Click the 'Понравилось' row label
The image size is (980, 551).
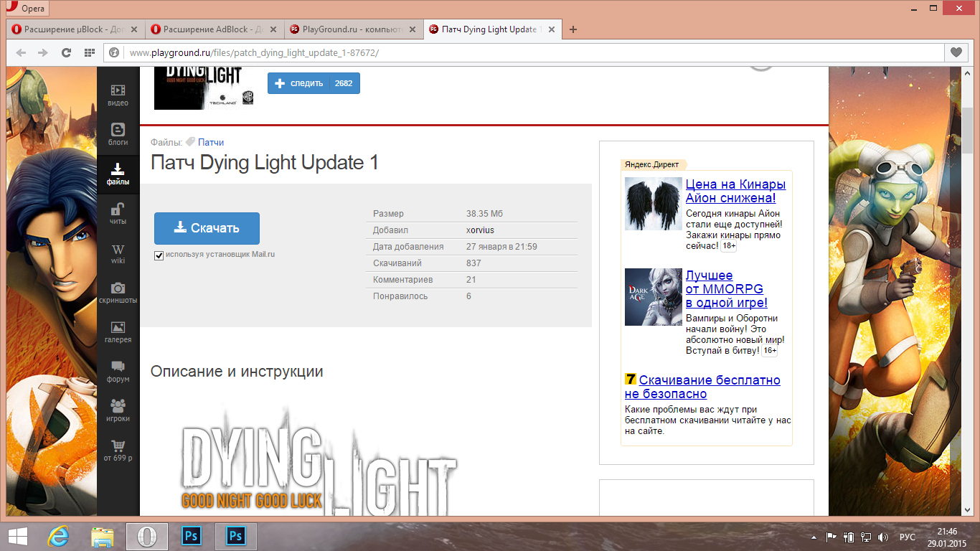tap(400, 296)
